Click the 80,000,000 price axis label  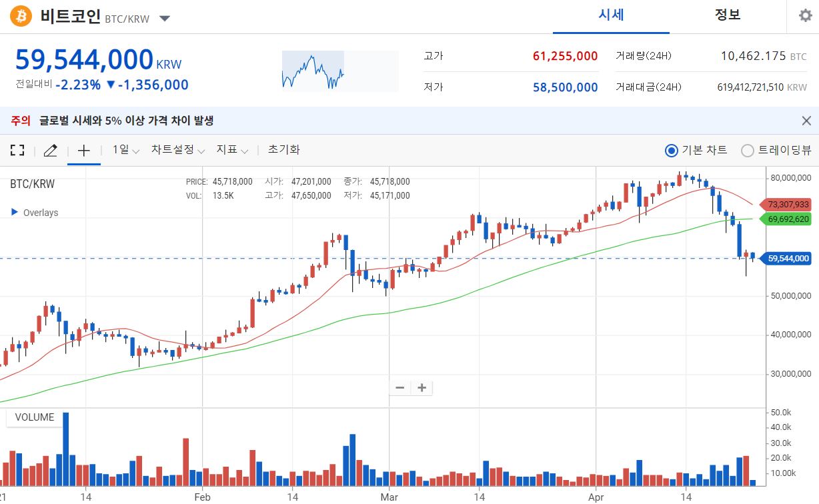point(790,178)
